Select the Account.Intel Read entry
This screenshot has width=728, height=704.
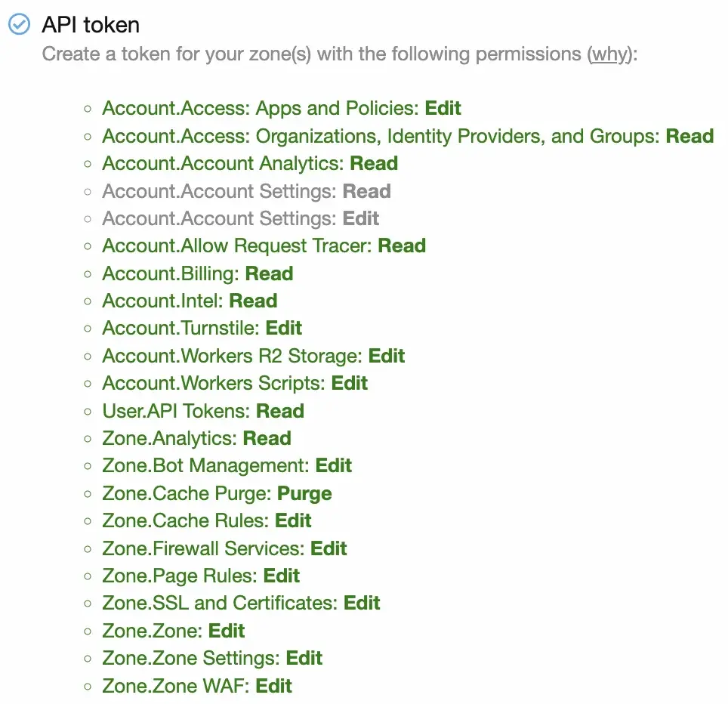190,301
